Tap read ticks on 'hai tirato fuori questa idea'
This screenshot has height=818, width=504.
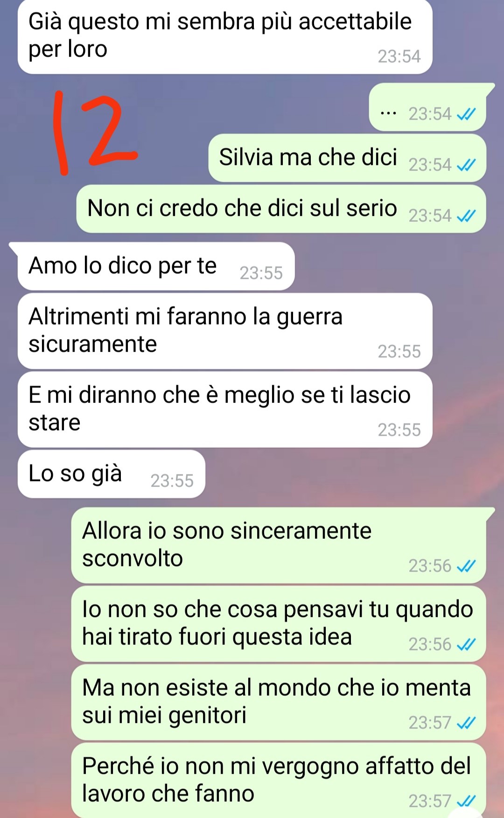tap(466, 644)
